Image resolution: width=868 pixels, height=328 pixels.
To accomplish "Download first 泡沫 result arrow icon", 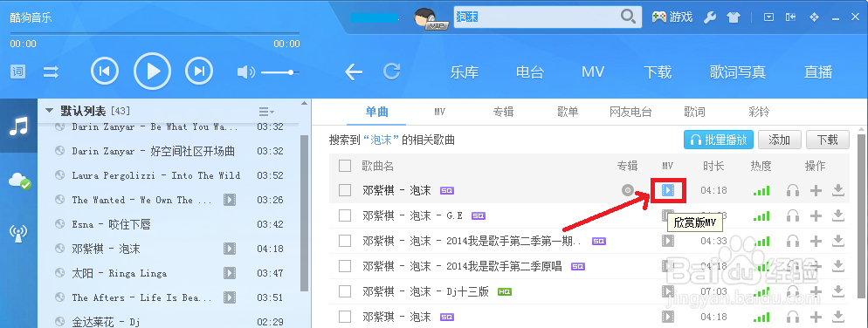I will [838, 190].
